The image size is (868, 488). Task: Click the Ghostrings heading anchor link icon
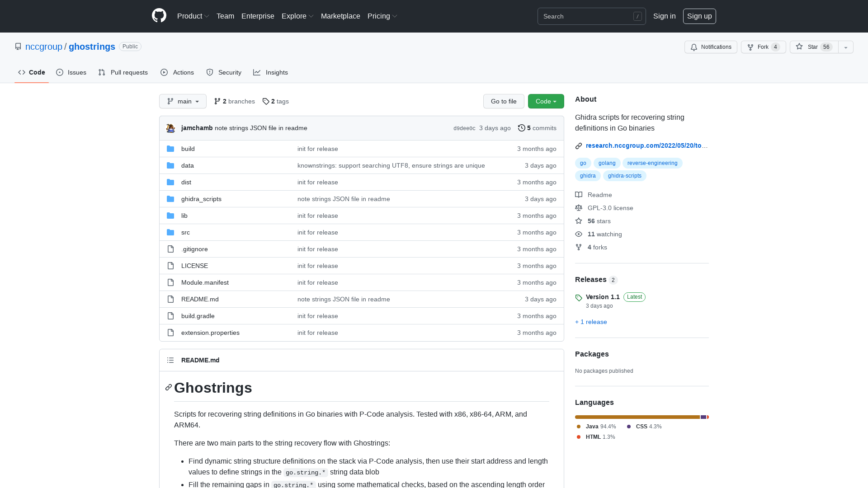169,387
